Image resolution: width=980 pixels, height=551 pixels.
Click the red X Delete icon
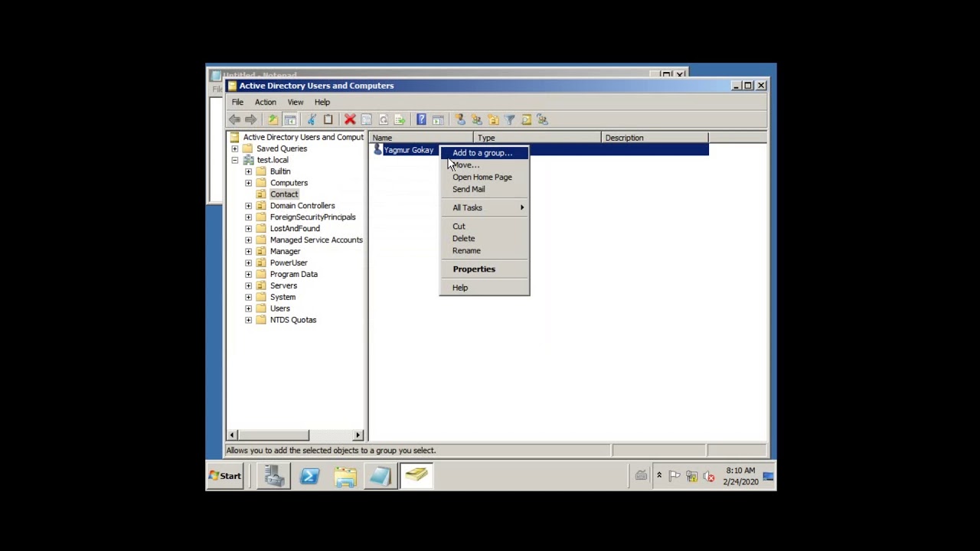click(x=350, y=119)
